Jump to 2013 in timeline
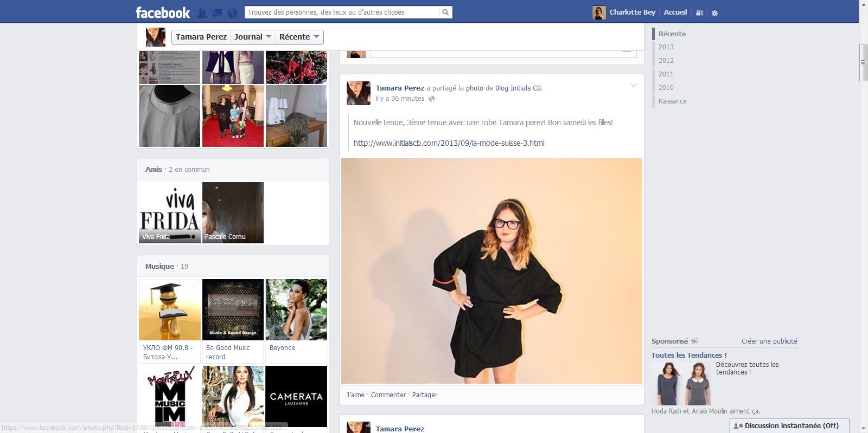 click(666, 47)
